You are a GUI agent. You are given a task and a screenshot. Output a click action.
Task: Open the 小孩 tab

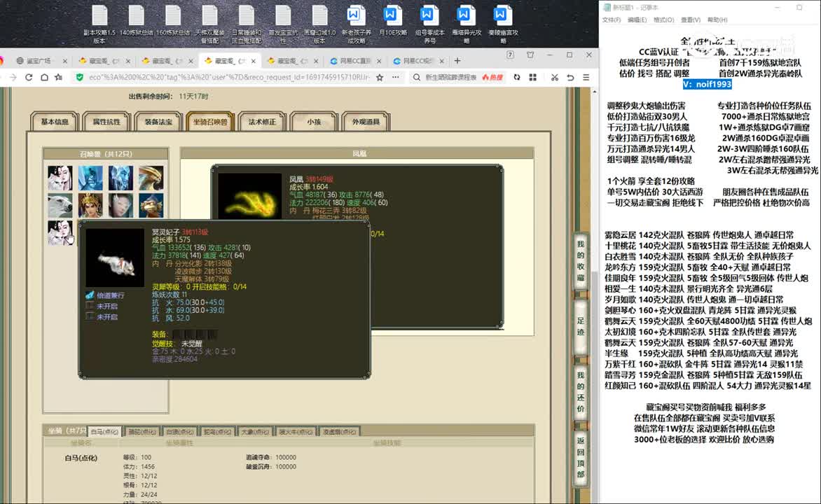point(314,121)
